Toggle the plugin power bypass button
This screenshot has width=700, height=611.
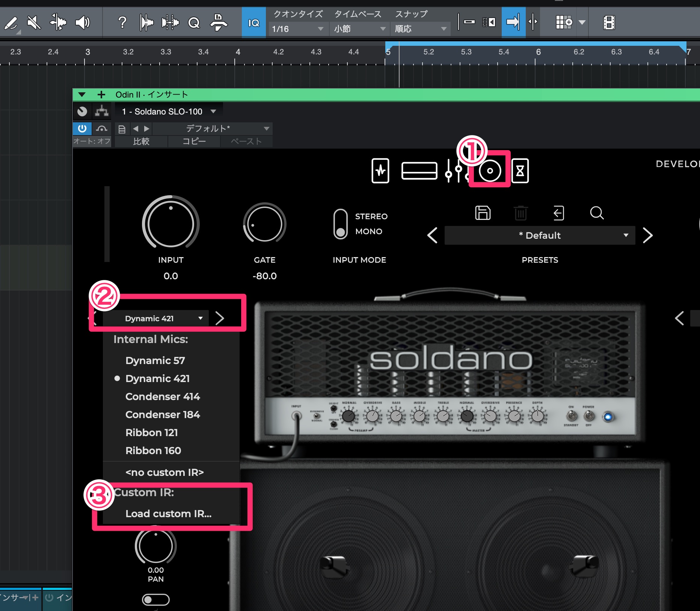click(82, 129)
